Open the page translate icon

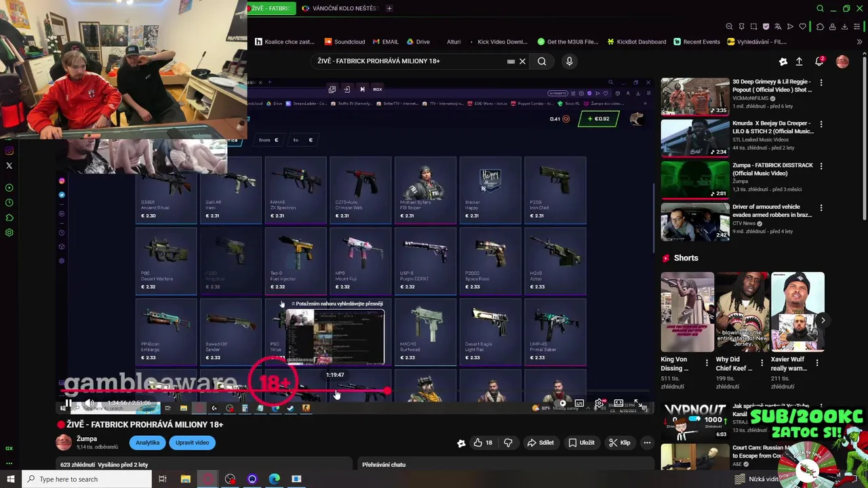click(x=778, y=26)
